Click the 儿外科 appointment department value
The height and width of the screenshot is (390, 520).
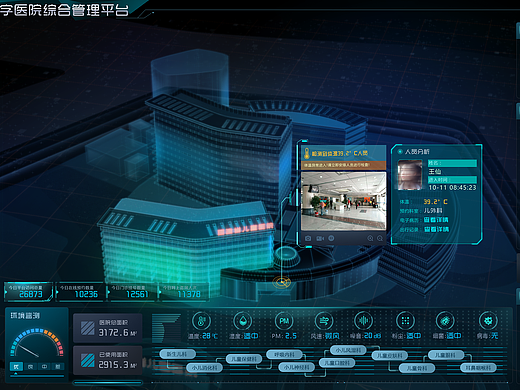[433, 211]
